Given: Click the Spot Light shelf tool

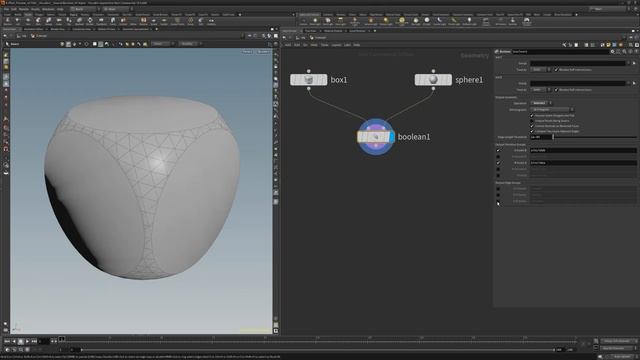Looking at the screenshot, I should [x=328, y=21].
